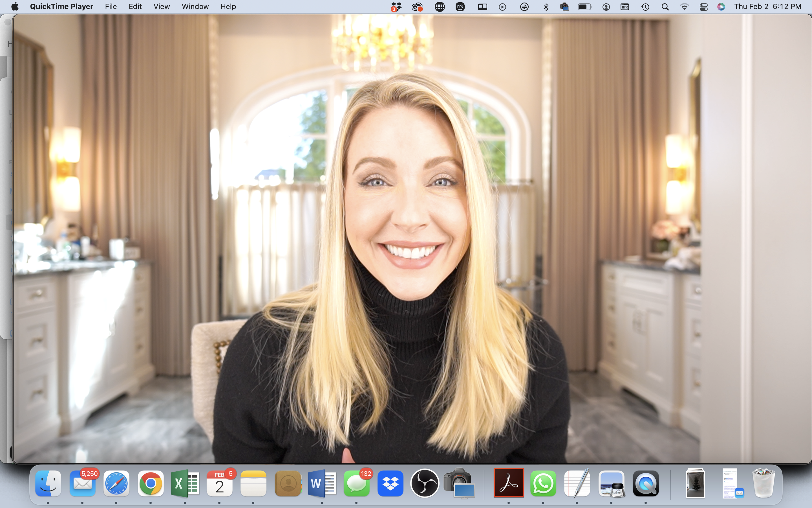
Task: Click the camera-and-display menu bar icon
Action: [x=564, y=7]
